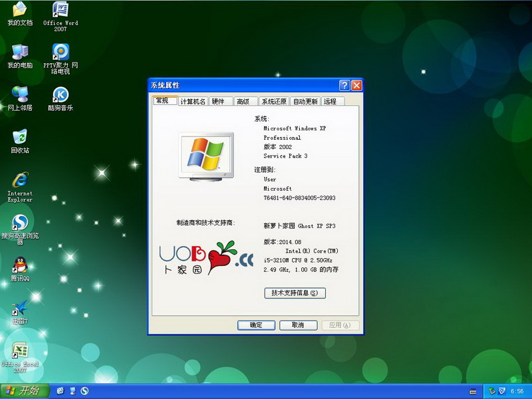Click 'Service Pack 3' text
The height and width of the screenshot is (399, 532).
(285, 156)
